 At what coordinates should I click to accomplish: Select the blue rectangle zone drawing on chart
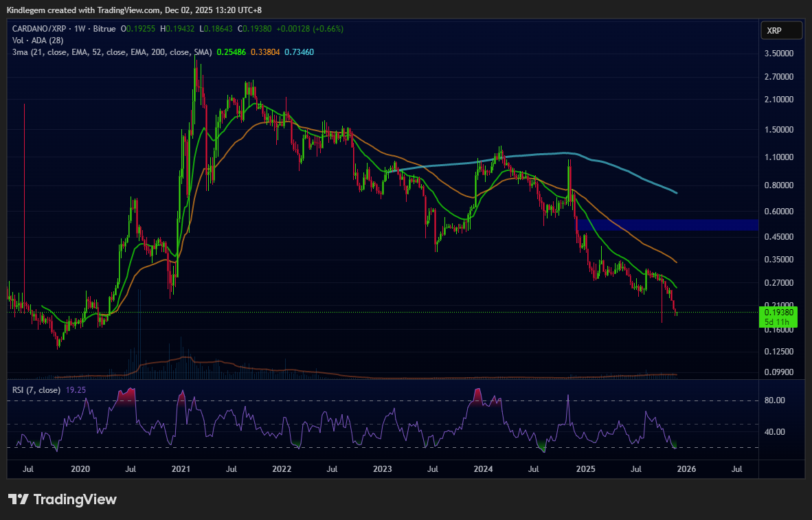(x=668, y=224)
